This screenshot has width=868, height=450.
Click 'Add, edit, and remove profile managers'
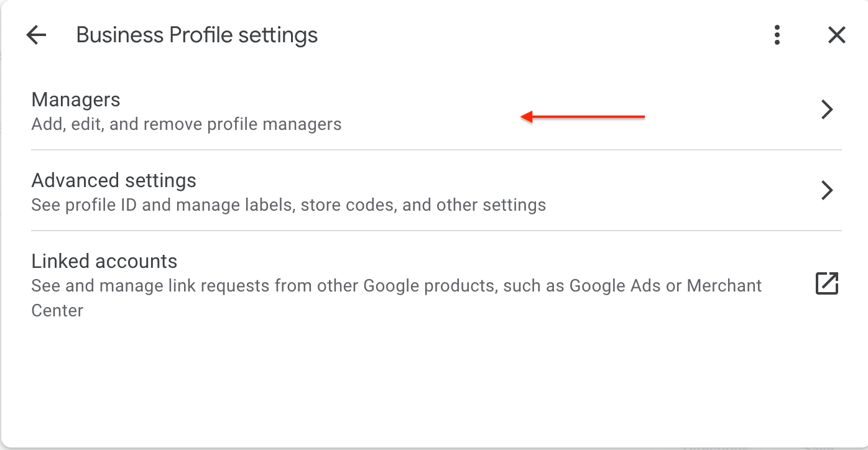187,124
